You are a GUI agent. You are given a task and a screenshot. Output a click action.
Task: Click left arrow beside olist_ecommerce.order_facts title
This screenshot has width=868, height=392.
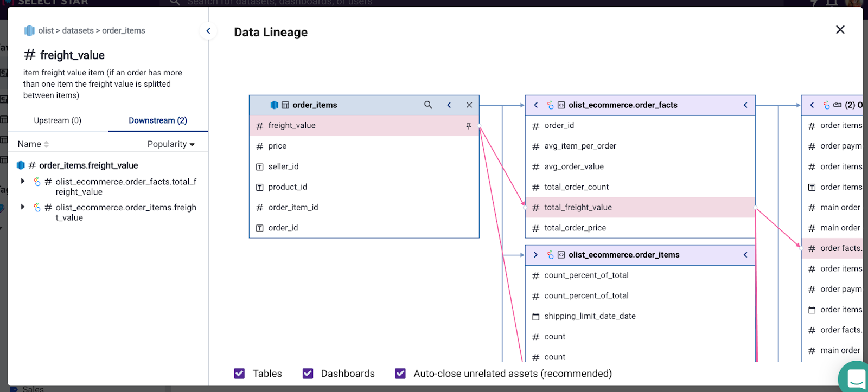(536, 105)
